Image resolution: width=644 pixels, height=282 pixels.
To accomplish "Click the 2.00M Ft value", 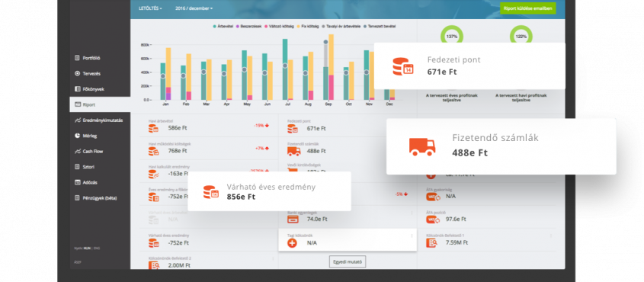I will click(x=178, y=265).
